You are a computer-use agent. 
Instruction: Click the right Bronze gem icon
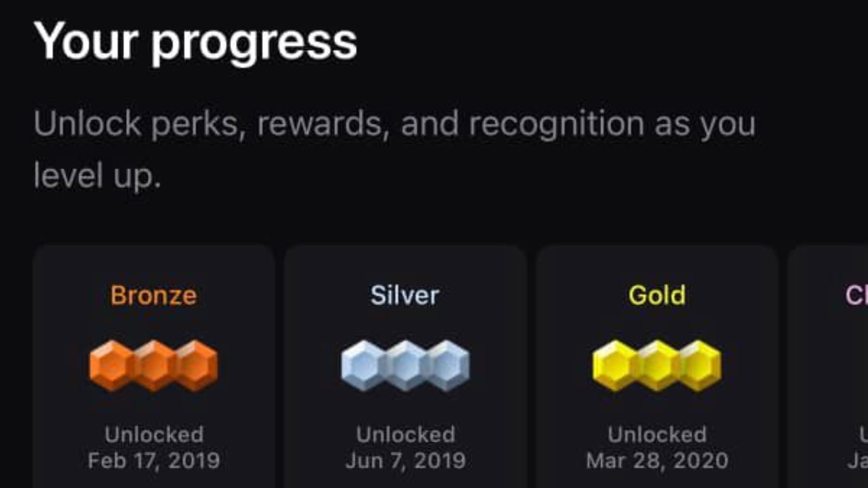(x=196, y=365)
